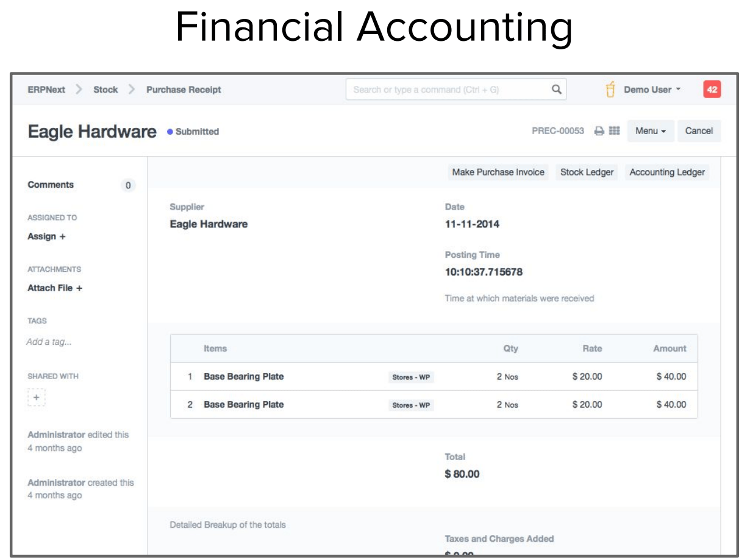Click the Amount column header
750x560 pixels.
click(670, 349)
